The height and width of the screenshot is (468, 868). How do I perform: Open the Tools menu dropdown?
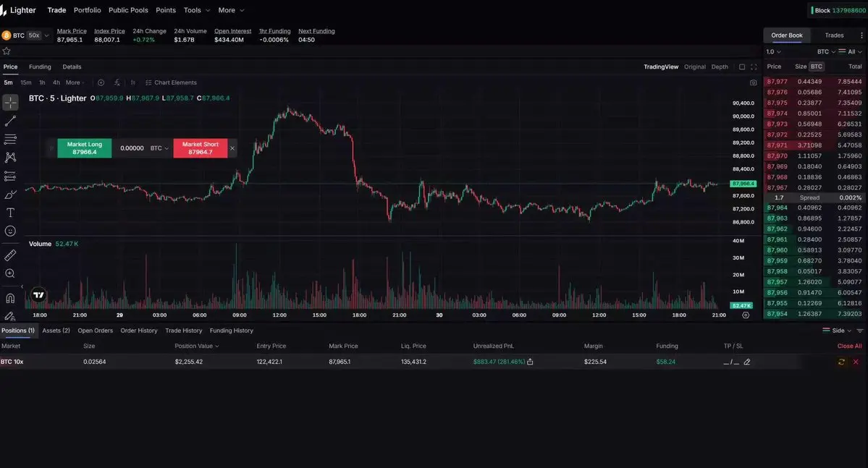tap(196, 10)
